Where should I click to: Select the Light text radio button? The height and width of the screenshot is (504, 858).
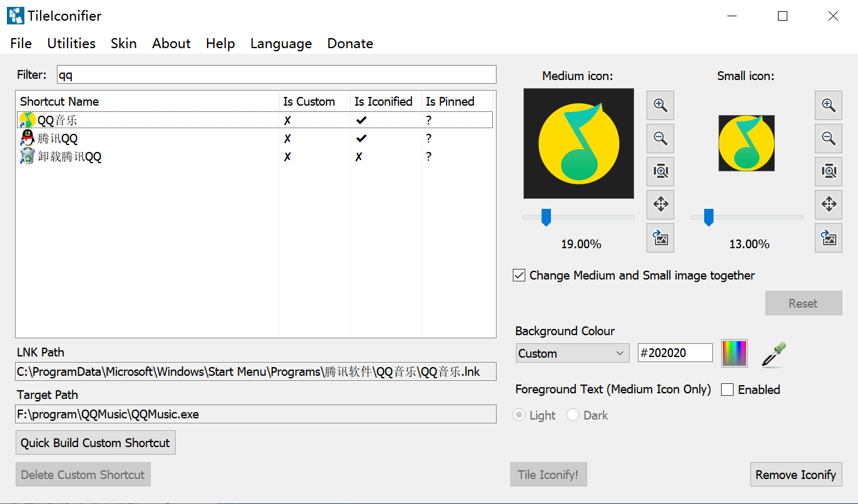point(519,415)
